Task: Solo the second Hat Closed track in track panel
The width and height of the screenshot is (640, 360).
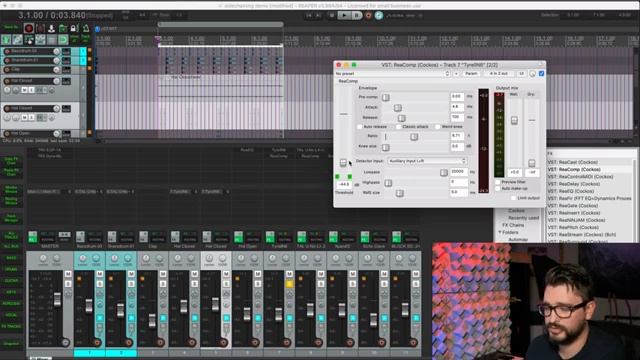Action: point(31,118)
